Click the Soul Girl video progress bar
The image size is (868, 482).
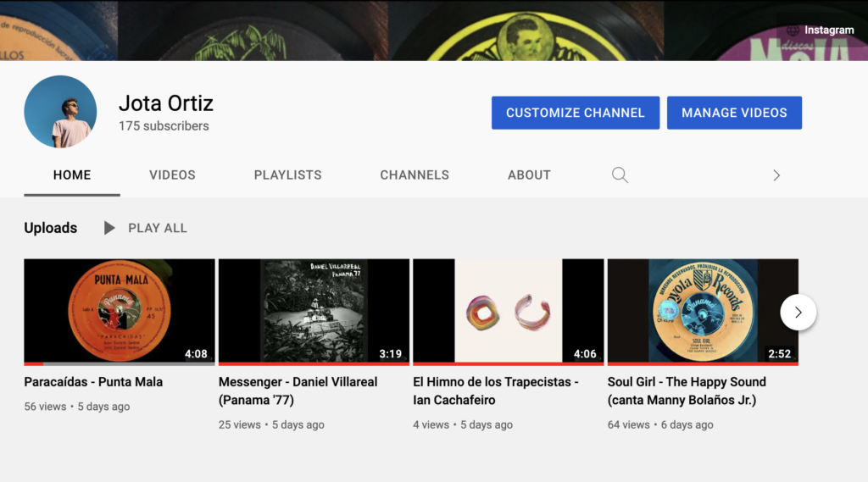[x=703, y=364]
